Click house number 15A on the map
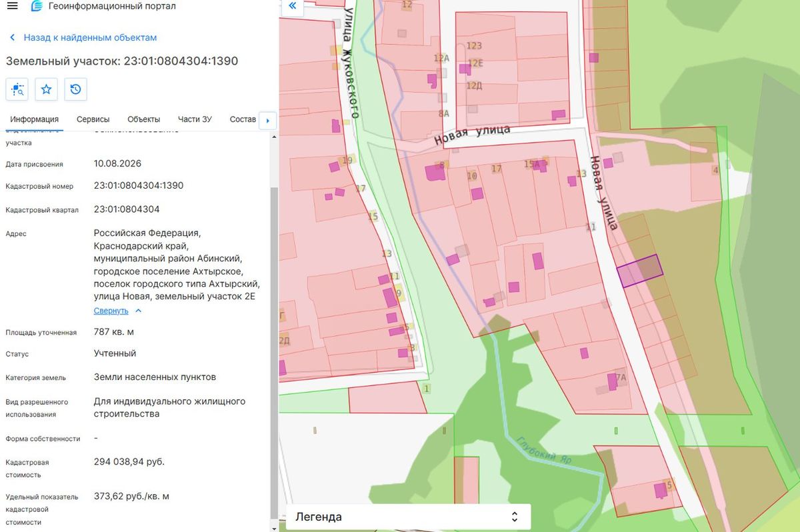Viewport: 800px width, 532px height. pyautogui.click(x=531, y=163)
